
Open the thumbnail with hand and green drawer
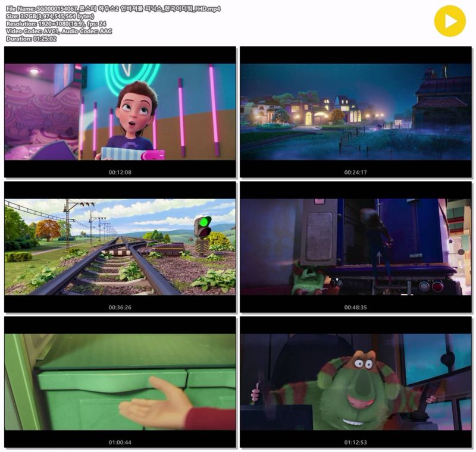pyautogui.click(x=120, y=382)
